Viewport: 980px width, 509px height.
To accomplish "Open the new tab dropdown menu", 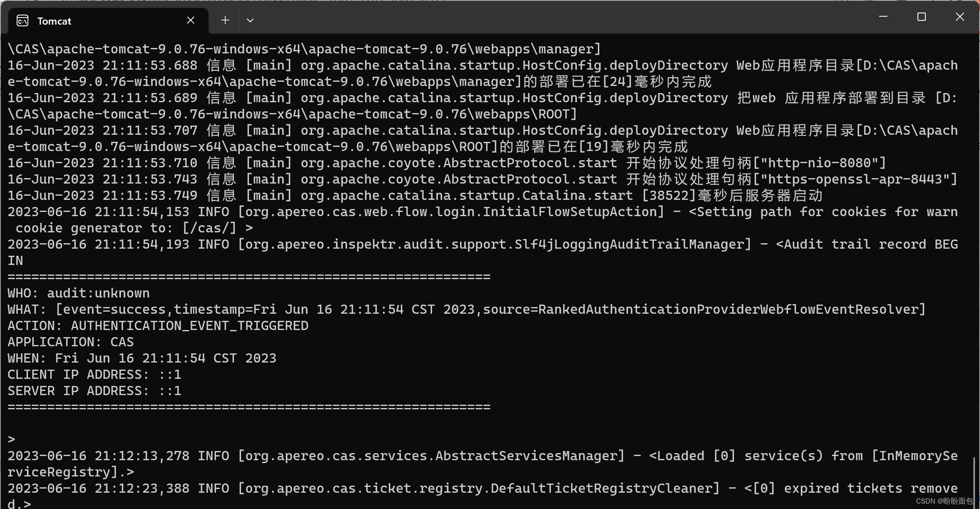I will pos(250,20).
